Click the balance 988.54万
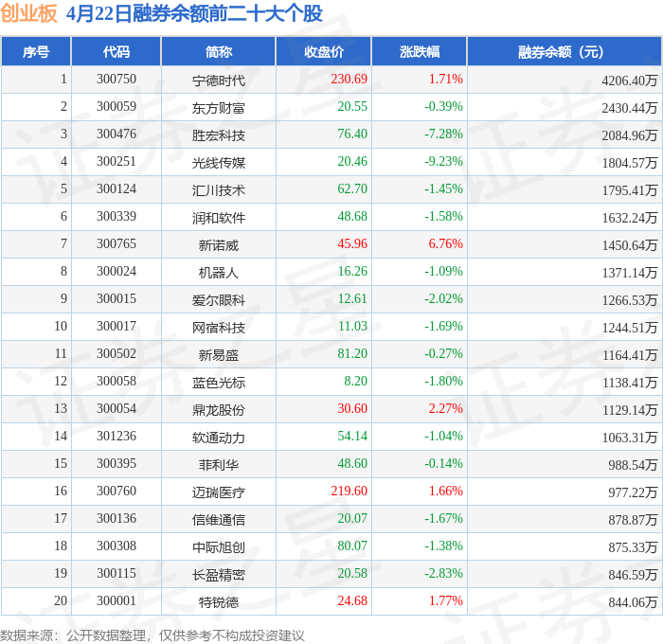This screenshot has height=644, width=663. (633, 465)
